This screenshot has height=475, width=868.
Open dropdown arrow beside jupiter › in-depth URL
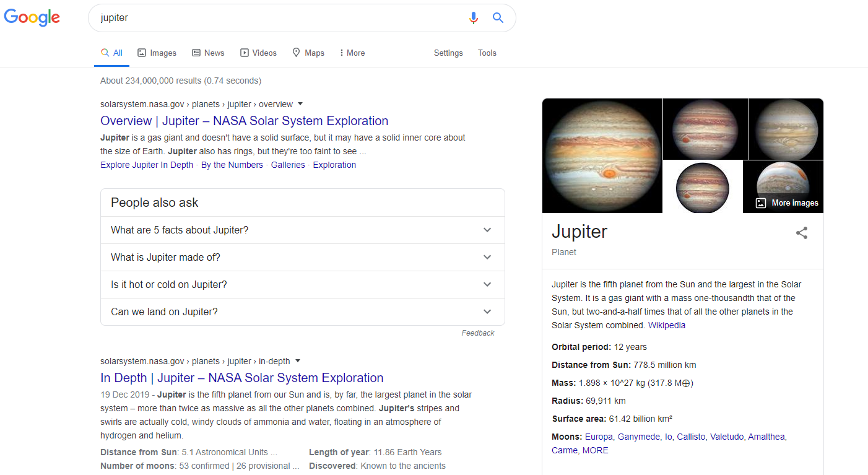tap(297, 361)
